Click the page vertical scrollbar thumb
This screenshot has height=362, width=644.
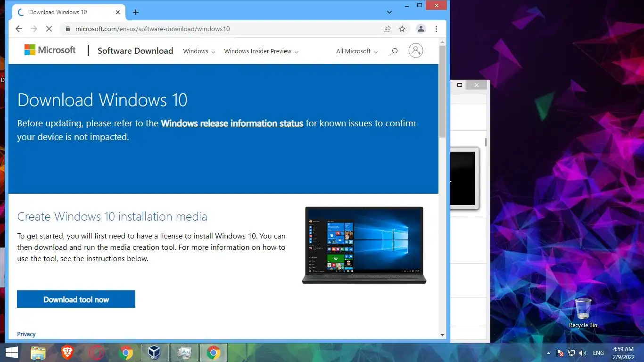[442, 92]
